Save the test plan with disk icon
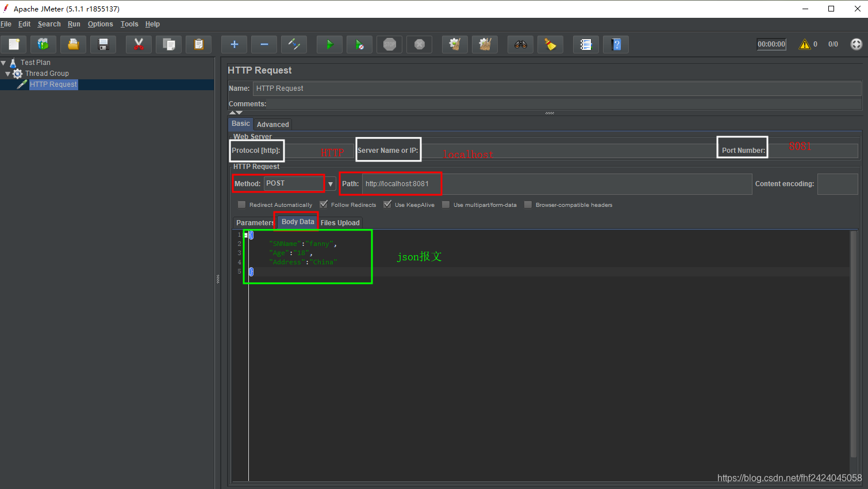 (x=103, y=44)
